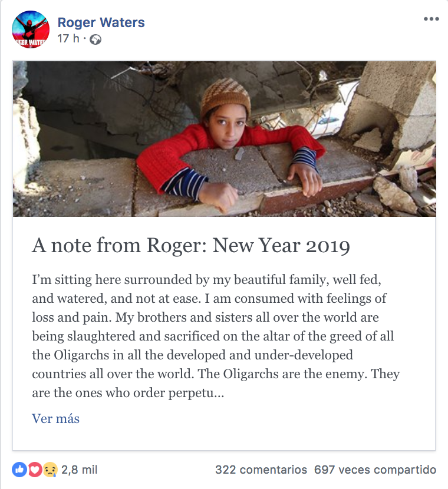Click the sad crying reaction icon
This screenshot has width=448, height=489.
coord(50,470)
